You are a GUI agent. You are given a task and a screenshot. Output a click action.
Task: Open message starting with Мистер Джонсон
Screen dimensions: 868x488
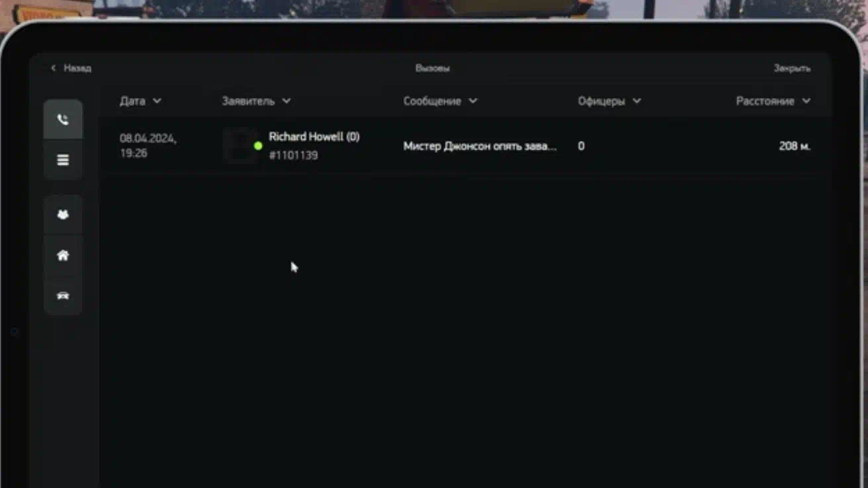tap(480, 146)
